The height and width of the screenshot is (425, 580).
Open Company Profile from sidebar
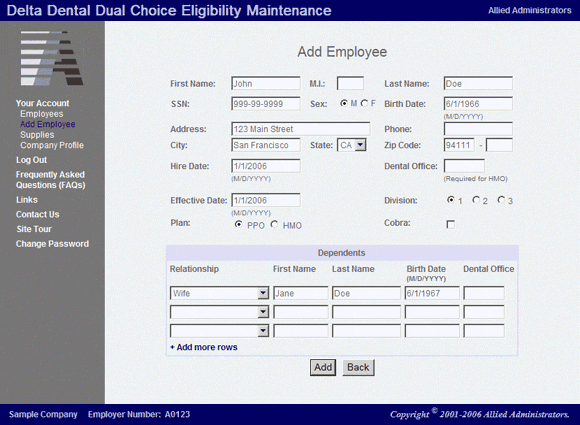(x=52, y=145)
